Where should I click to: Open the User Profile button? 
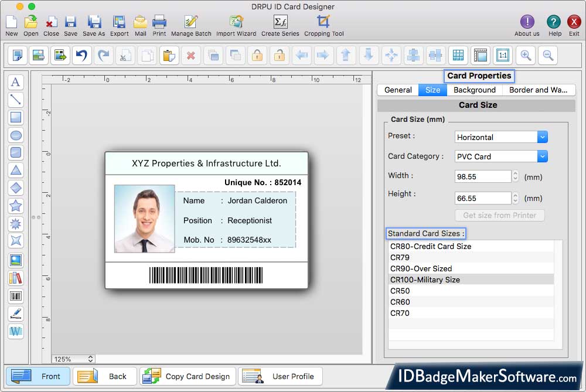(x=280, y=376)
